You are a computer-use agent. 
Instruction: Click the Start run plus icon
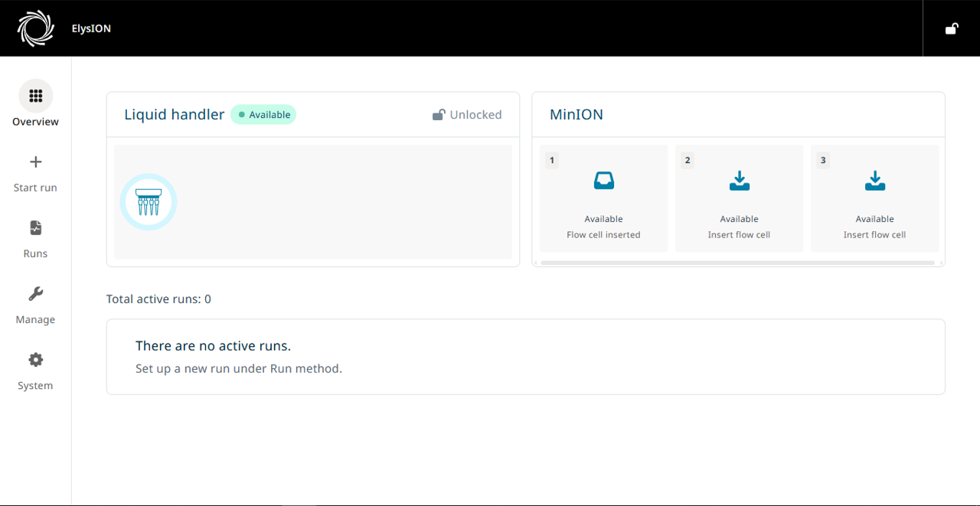[35, 162]
